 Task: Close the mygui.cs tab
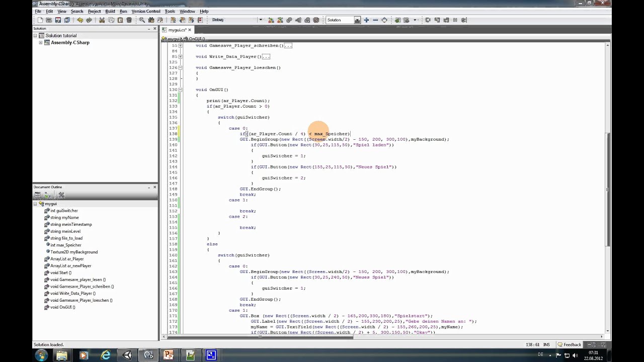click(190, 30)
